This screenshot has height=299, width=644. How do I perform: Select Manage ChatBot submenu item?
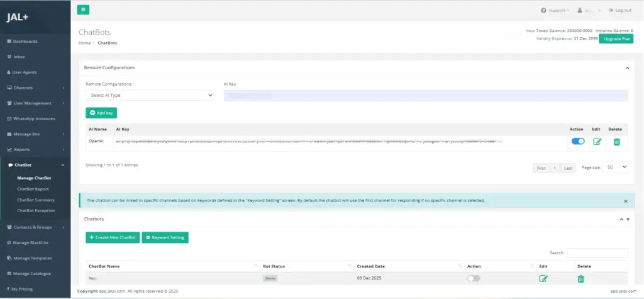[x=34, y=178]
